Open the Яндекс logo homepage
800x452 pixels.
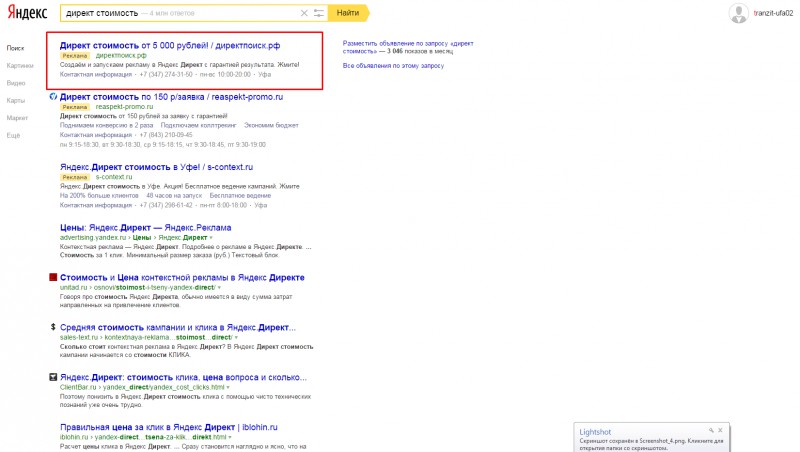tap(27, 13)
